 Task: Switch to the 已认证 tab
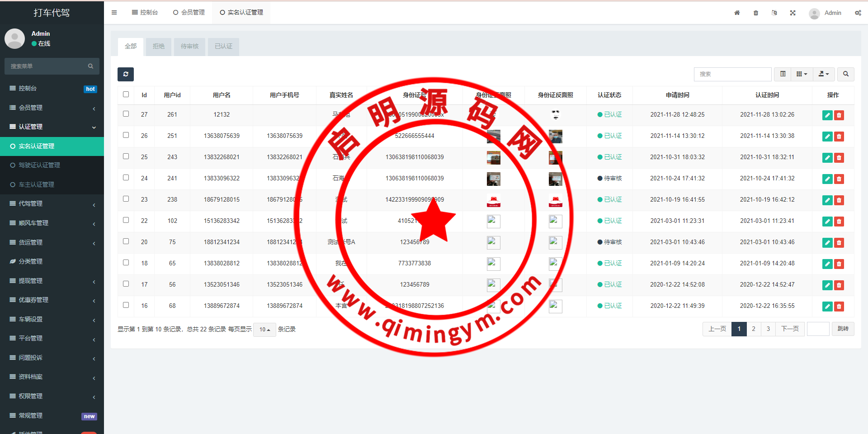pos(223,47)
